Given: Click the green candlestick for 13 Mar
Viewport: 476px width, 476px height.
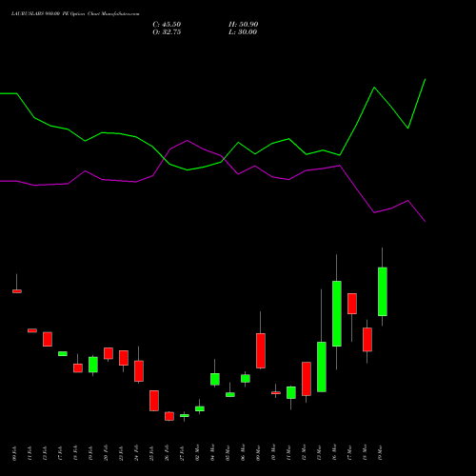Looking at the screenshot, I should pos(322,367).
